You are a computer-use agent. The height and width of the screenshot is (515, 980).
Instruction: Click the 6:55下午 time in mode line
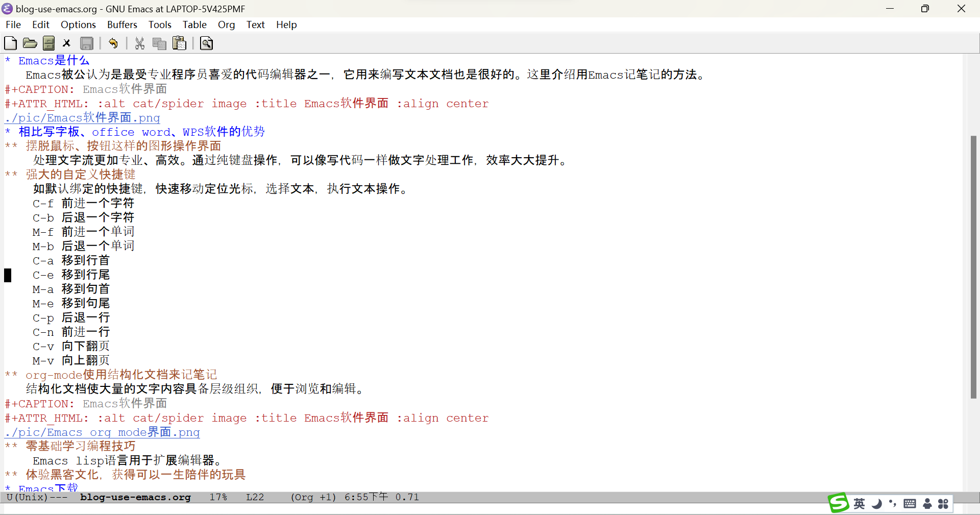pos(366,497)
